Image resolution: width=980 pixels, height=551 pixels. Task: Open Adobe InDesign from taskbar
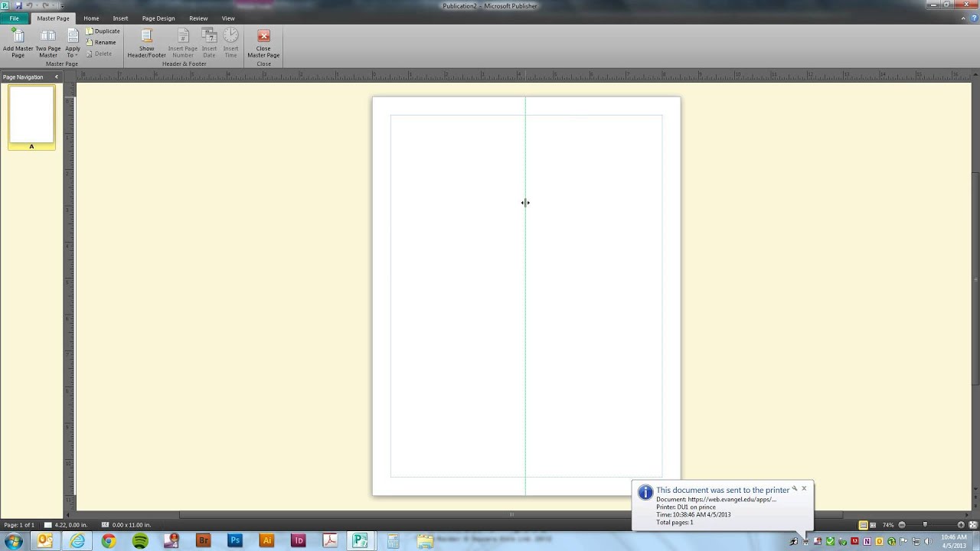point(298,541)
